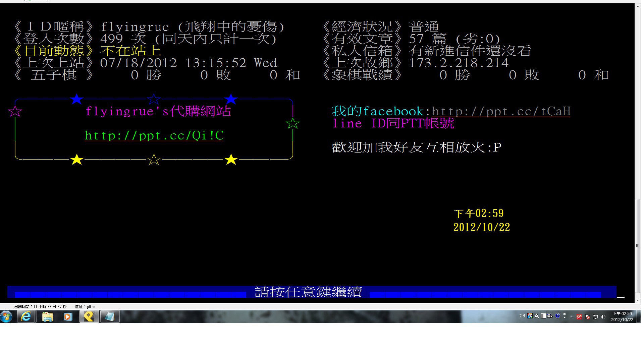The height and width of the screenshot is (362, 644).
Task: Switch to the yellow PTT client taskbar app
Action: point(89,316)
